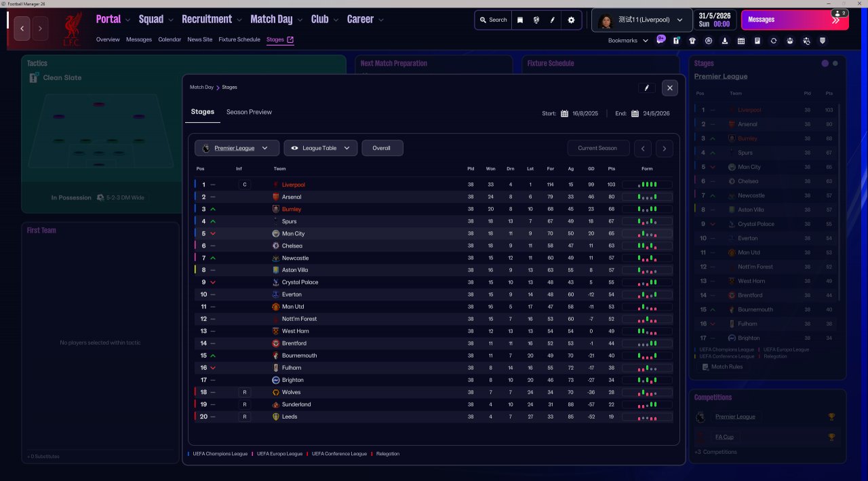Open the Match Day menu
Image resolution: width=868 pixels, height=481 pixels.
[277, 19]
